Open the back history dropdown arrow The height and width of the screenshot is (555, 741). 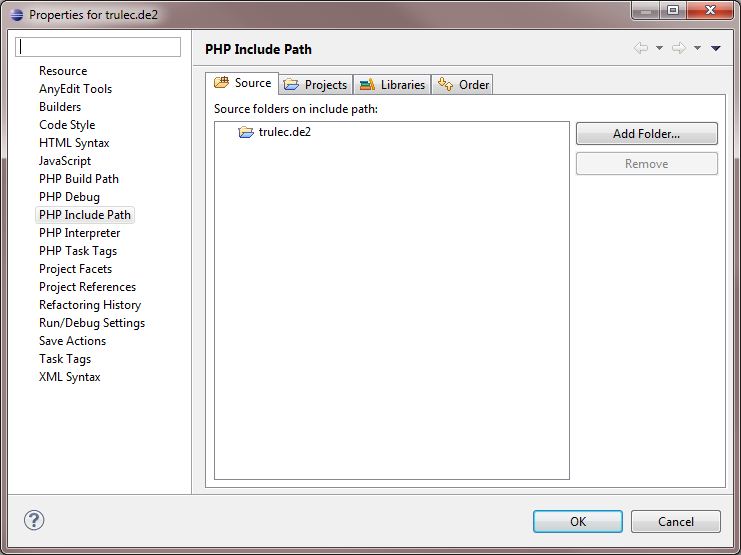point(659,48)
